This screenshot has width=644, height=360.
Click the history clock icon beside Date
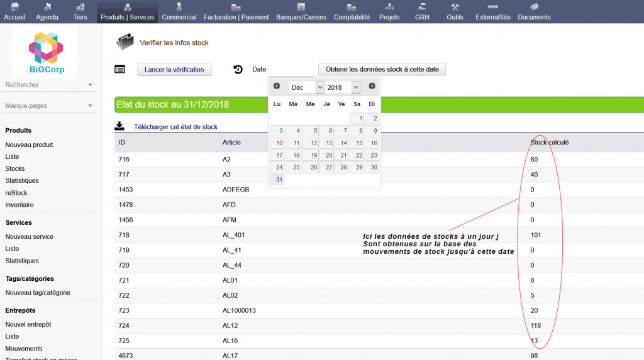coord(238,69)
